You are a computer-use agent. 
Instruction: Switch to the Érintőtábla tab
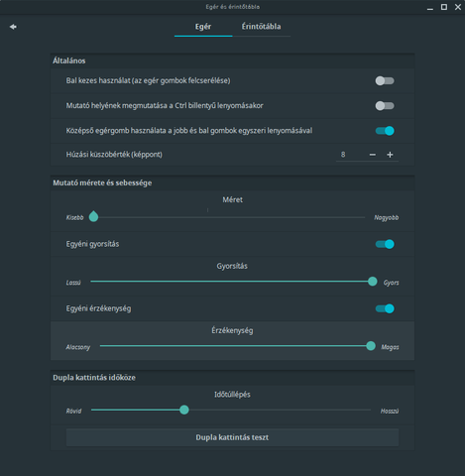261,27
